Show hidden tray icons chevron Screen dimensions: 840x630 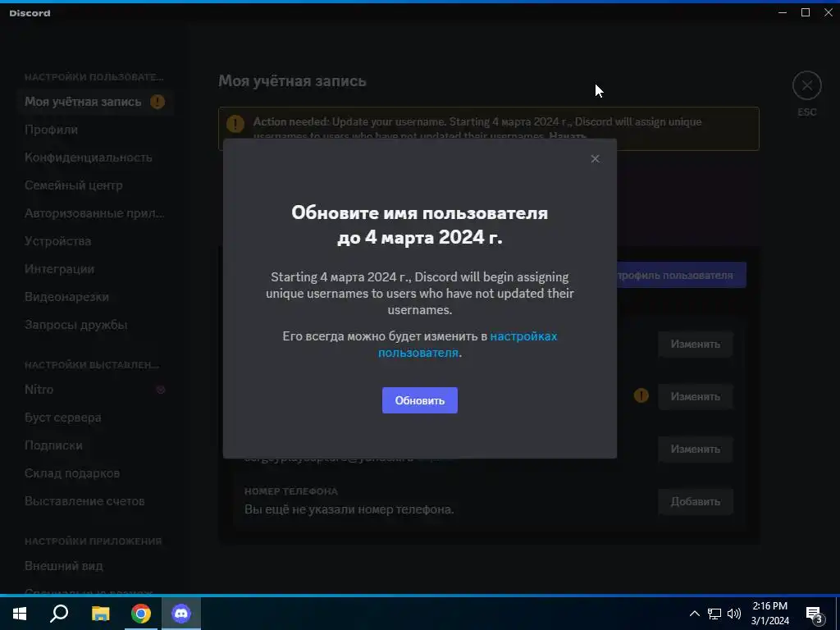(x=694, y=614)
